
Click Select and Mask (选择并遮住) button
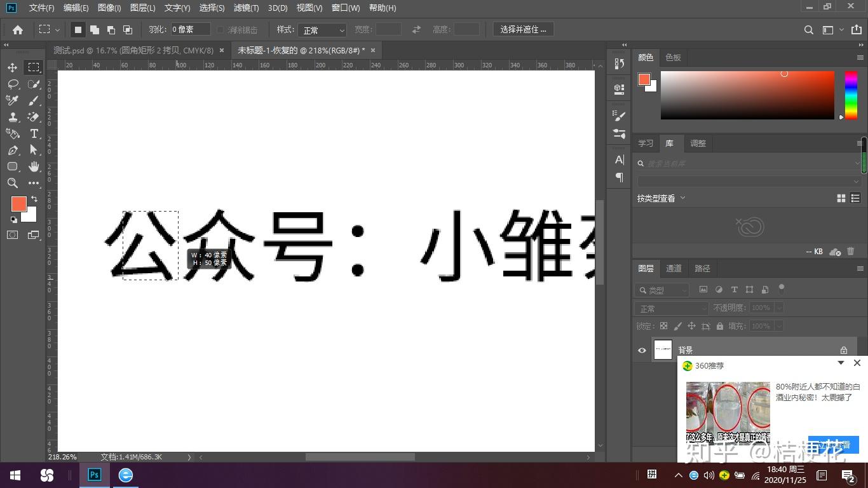pyautogui.click(x=523, y=29)
